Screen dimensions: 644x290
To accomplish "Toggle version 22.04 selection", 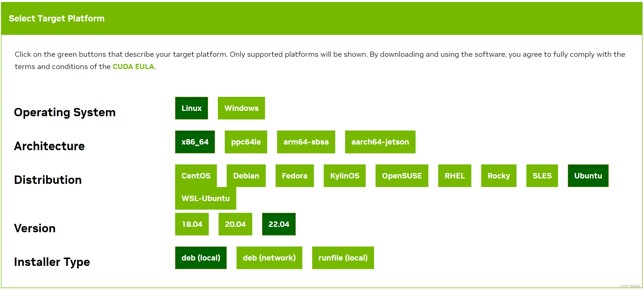I will [x=279, y=224].
